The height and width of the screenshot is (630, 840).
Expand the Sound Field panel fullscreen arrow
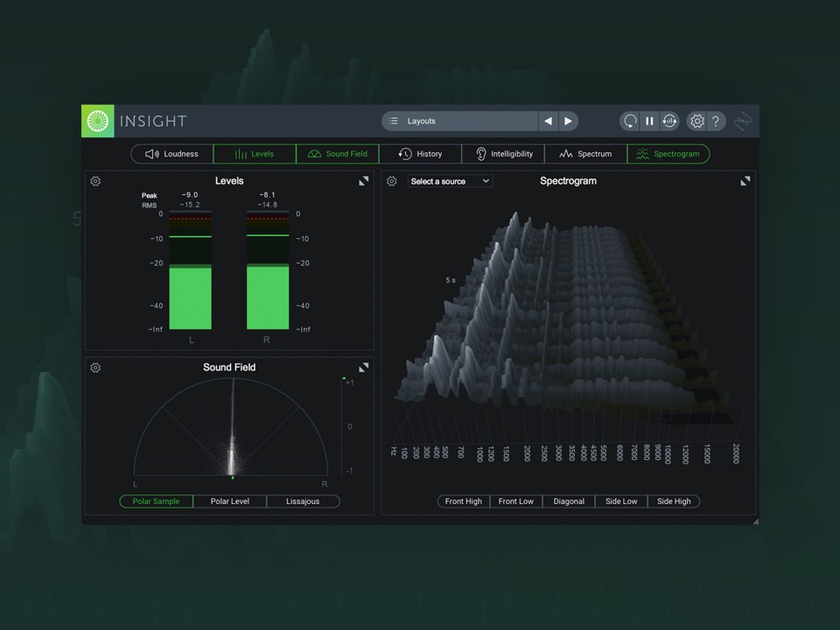pyautogui.click(x=363, y=367)
